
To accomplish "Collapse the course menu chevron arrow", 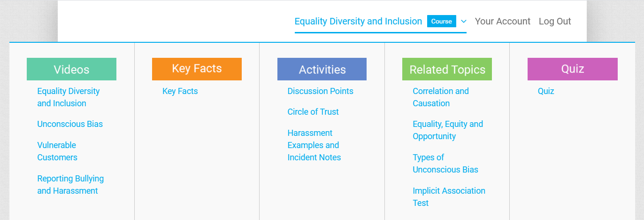I will (x=464, y=21).
